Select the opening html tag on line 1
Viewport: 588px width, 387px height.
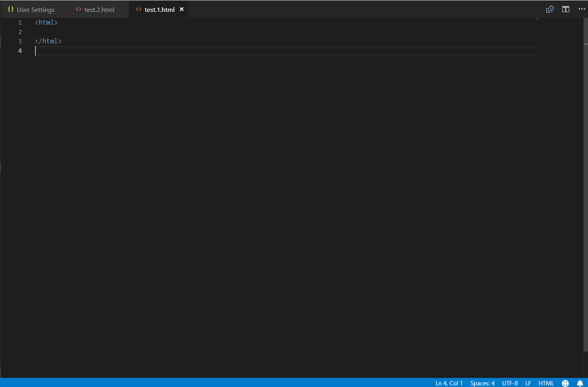coord(46,22)
